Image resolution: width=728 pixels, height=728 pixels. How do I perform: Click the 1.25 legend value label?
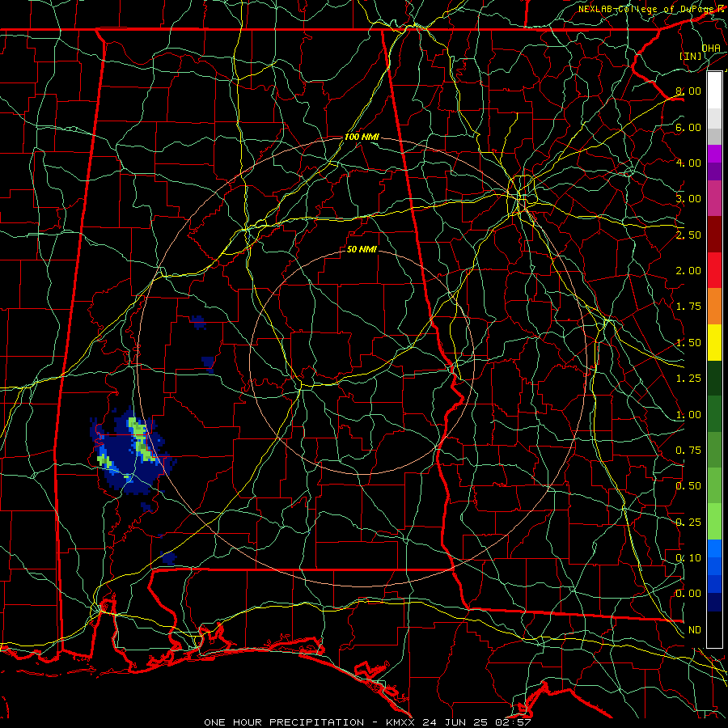click(688, 379)
